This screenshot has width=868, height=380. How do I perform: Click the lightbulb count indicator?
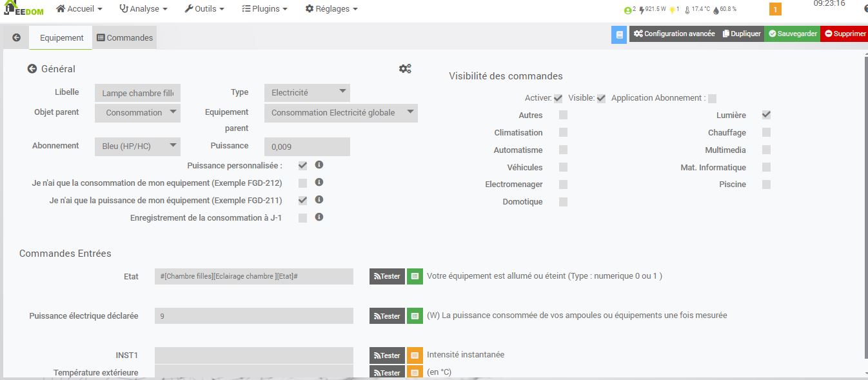[674, 10]
